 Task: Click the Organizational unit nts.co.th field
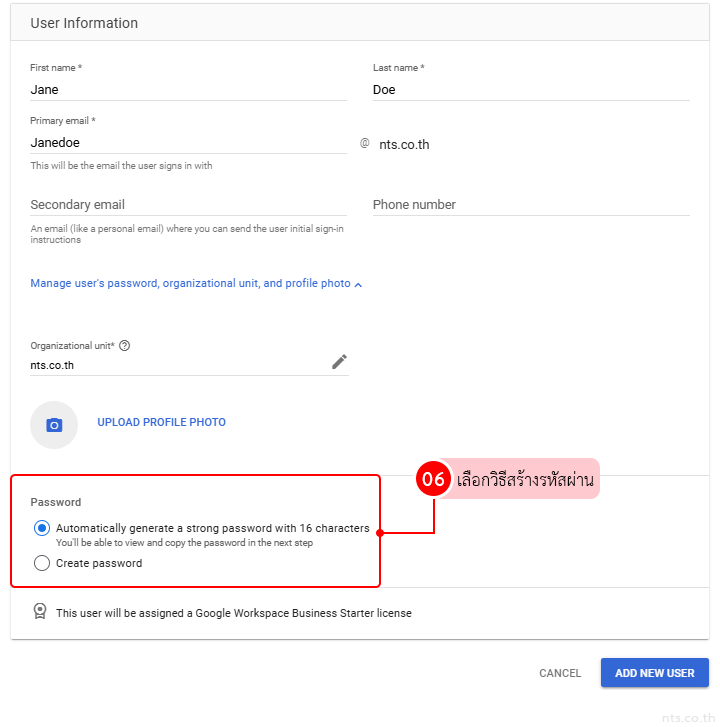click(175, 365)
